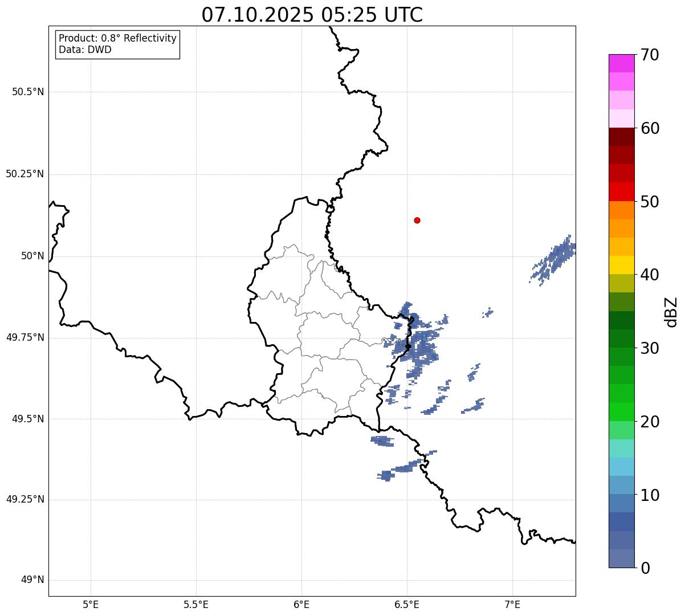Select the white 60 dBZ colorbar segment
Viewport: 685px width, 616px height.
[621, 119]
